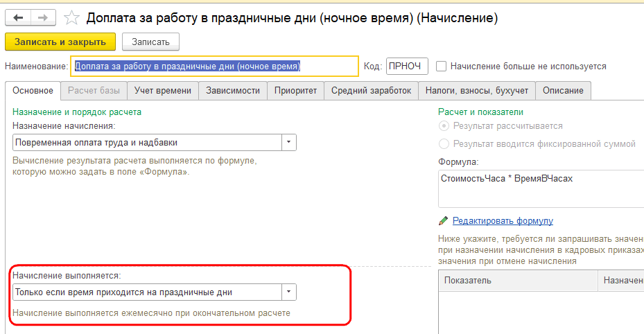The image size is (644, 334).
Task: Click the Показатель column header
Action: point(519,281)
